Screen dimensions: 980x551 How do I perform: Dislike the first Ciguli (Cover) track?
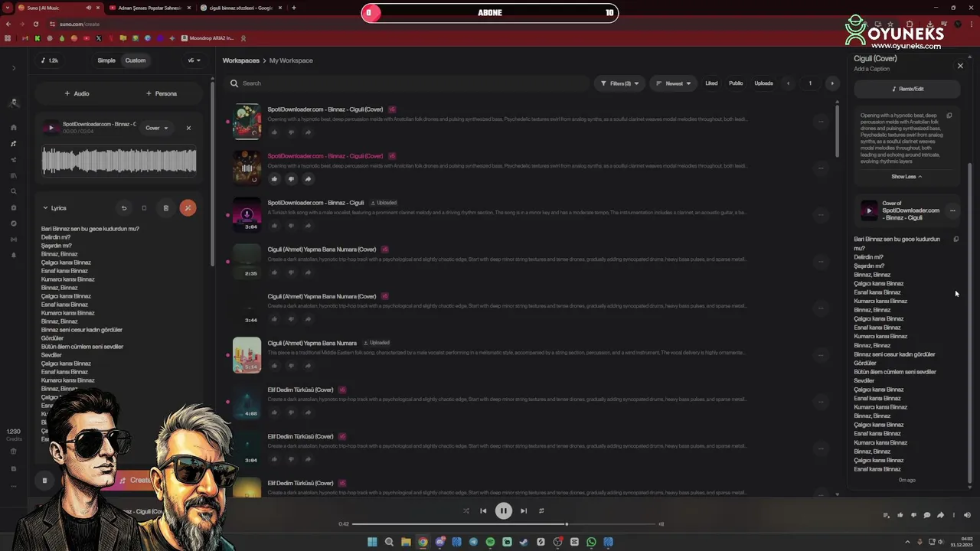point(291,132)
